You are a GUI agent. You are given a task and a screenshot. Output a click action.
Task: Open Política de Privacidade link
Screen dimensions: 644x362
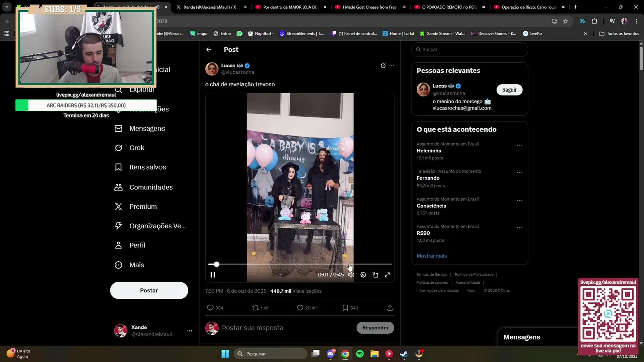474,274
